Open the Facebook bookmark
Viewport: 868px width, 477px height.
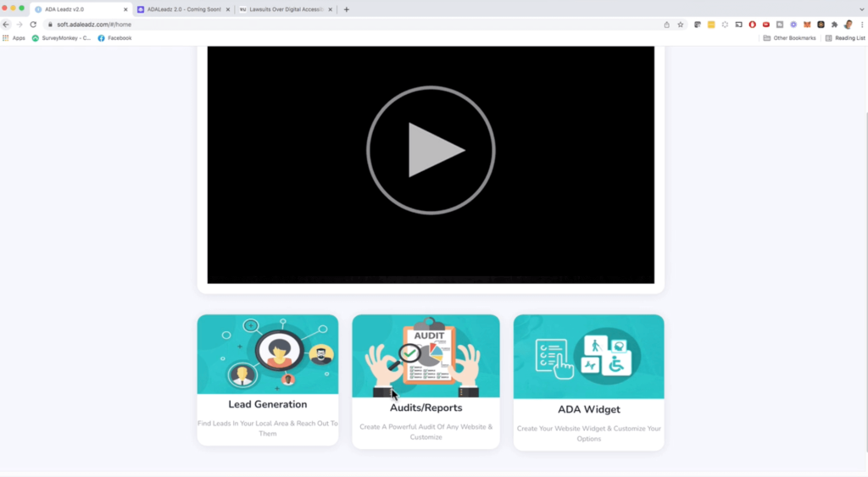(x=114, y=38)
